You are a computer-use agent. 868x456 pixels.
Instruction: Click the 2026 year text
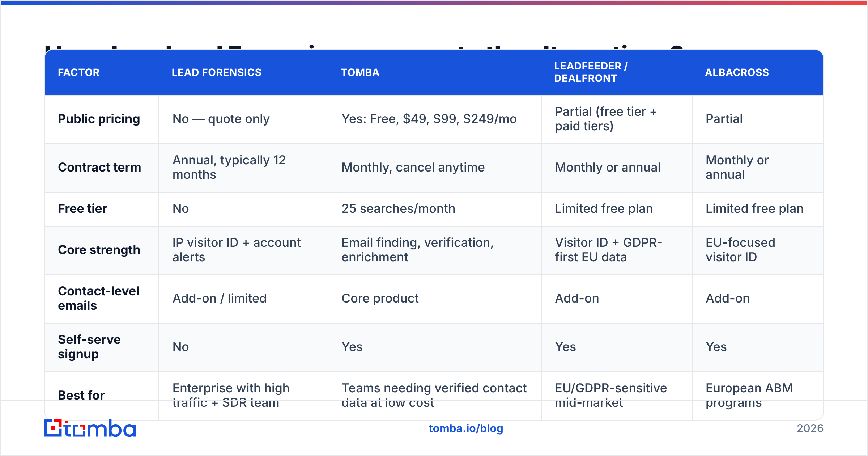(x=810, y=428)
